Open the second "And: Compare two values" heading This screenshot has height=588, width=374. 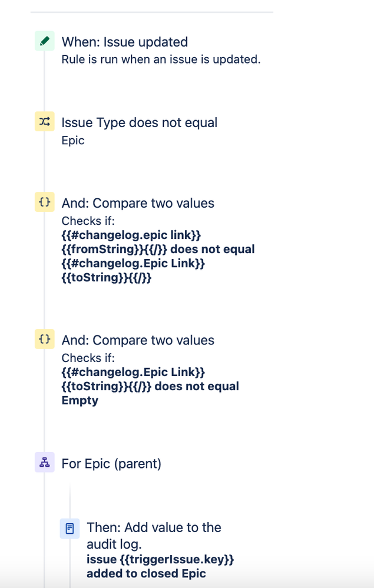(138, 340)
